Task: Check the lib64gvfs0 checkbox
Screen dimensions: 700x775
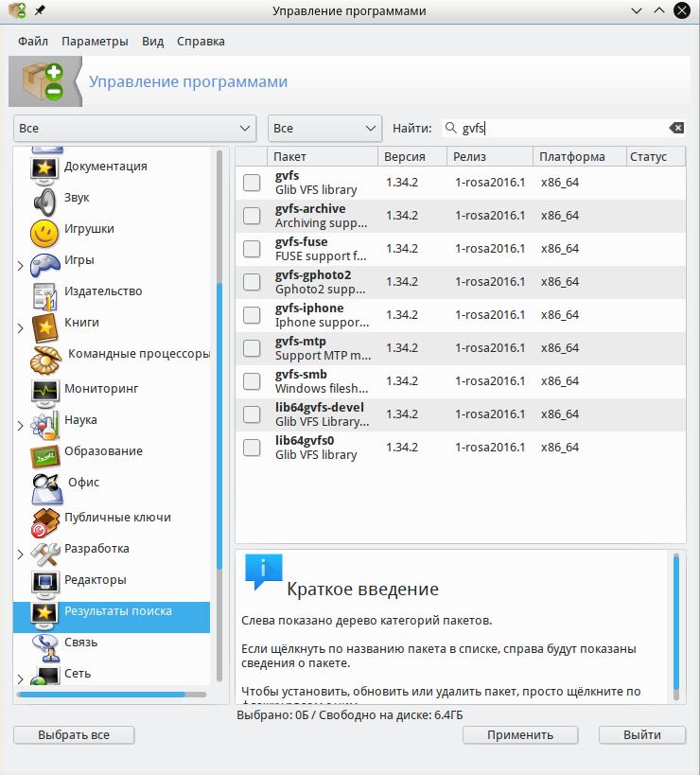Action: [x=252, y=448]
